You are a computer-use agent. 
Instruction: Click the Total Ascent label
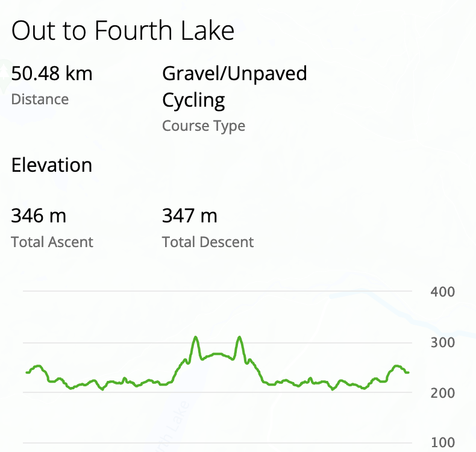pyautogui.click(x=52, y=242)
